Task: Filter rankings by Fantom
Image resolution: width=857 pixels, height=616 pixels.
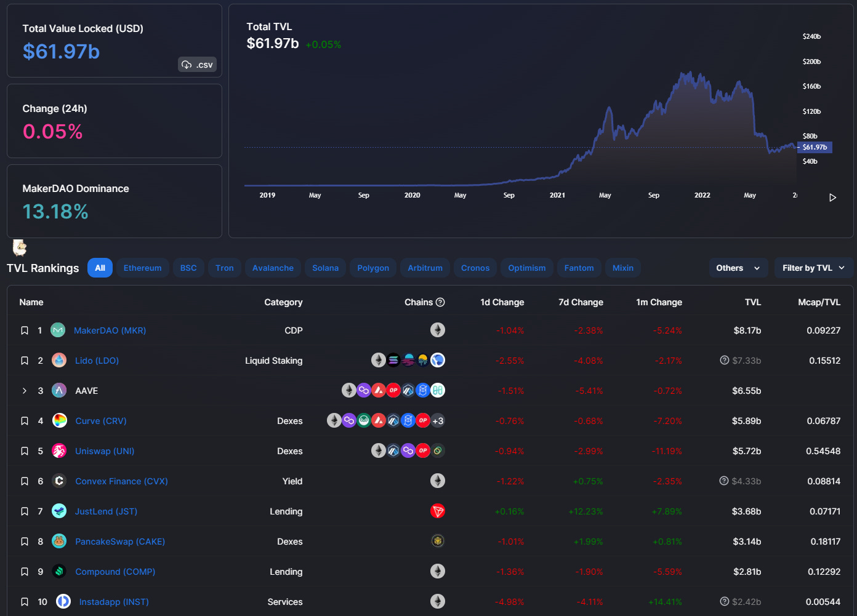Action: (579, 268)
